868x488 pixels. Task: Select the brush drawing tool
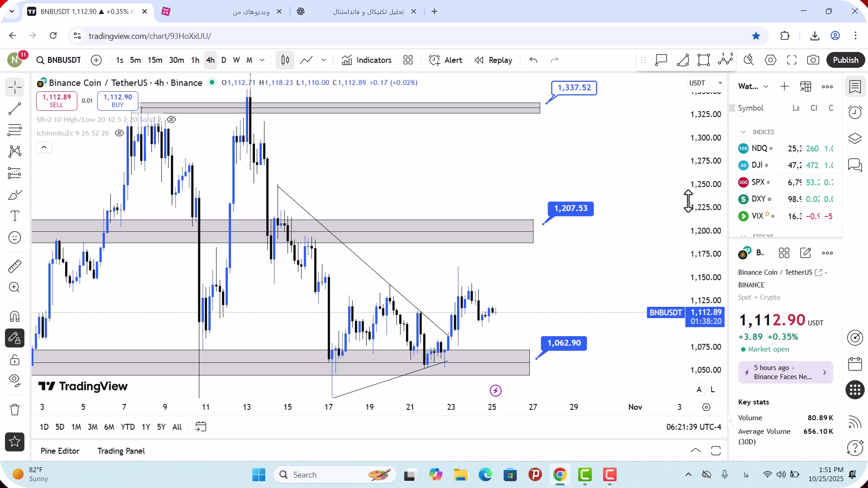click(x=14, y=195)
